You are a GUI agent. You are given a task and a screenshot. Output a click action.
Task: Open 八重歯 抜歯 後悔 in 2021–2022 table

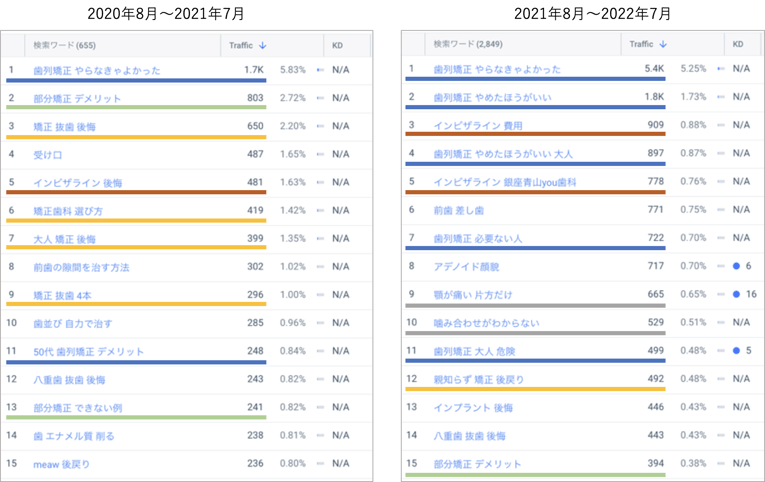coord(469,436)
